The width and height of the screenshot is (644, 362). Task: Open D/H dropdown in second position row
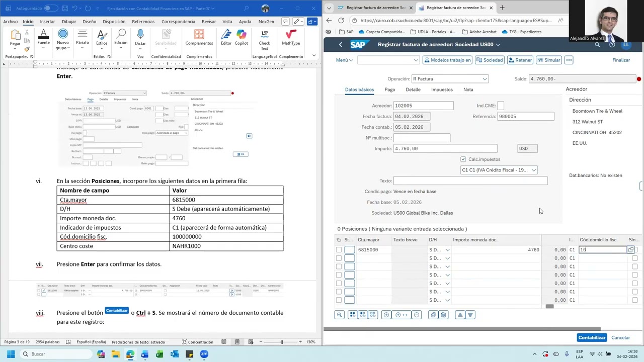[x=447, y=258]
